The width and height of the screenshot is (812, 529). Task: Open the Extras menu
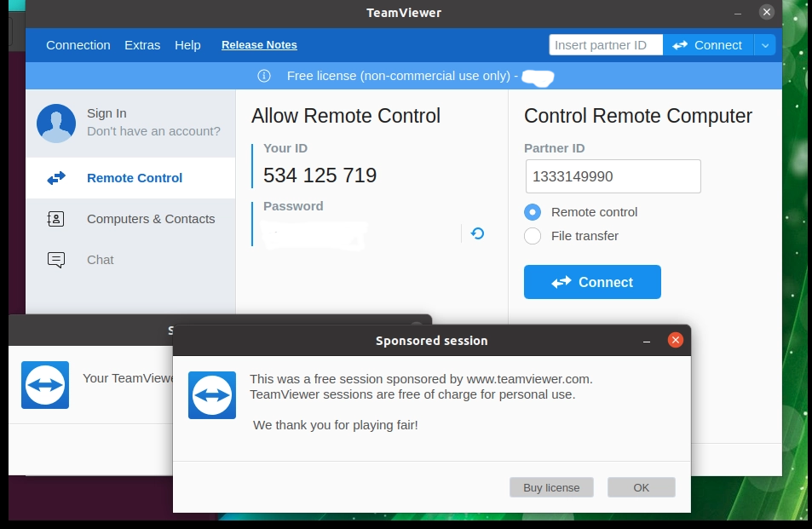[x=142, y=45]
